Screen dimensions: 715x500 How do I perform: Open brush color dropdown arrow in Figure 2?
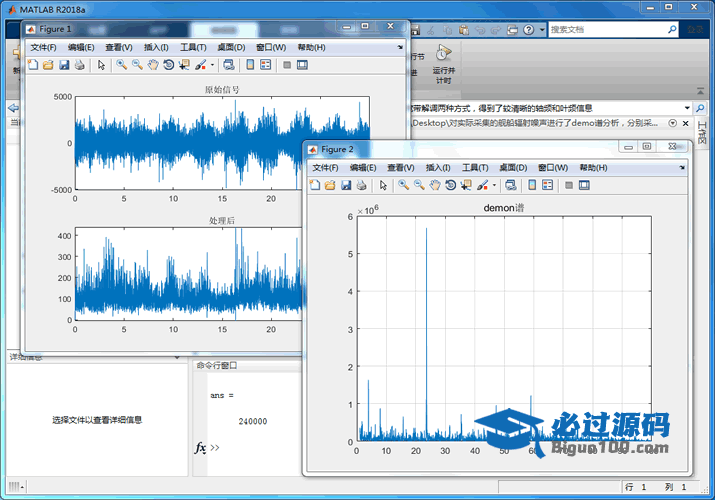pos(494,185)
